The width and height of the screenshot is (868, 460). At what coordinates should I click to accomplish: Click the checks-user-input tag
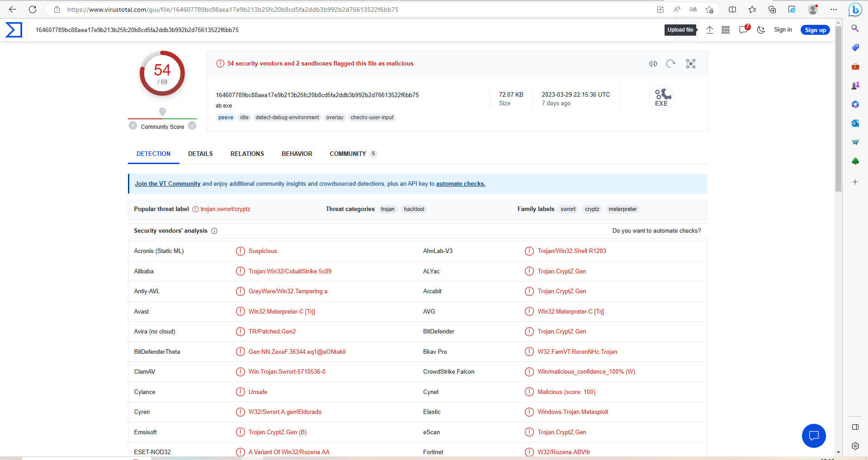coord(372,117)
